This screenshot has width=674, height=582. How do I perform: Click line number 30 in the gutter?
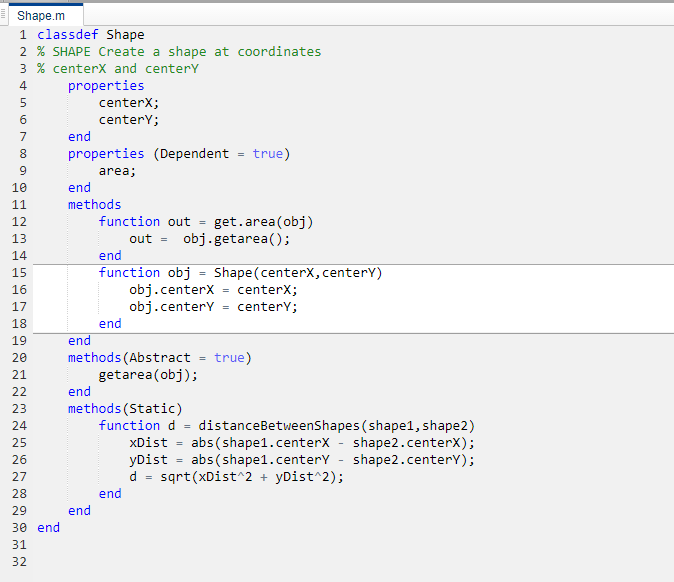point(19,528)
